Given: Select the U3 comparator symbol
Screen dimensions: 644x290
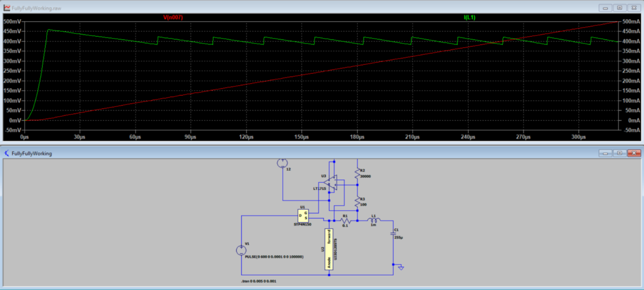Looking at the screenshot, I should click(330, 183).
